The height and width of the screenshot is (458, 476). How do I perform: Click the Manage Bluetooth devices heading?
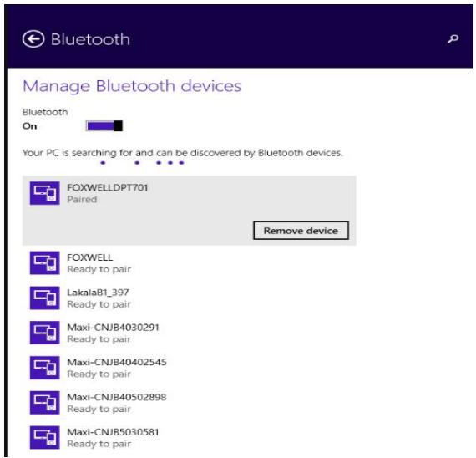point(132,86)
